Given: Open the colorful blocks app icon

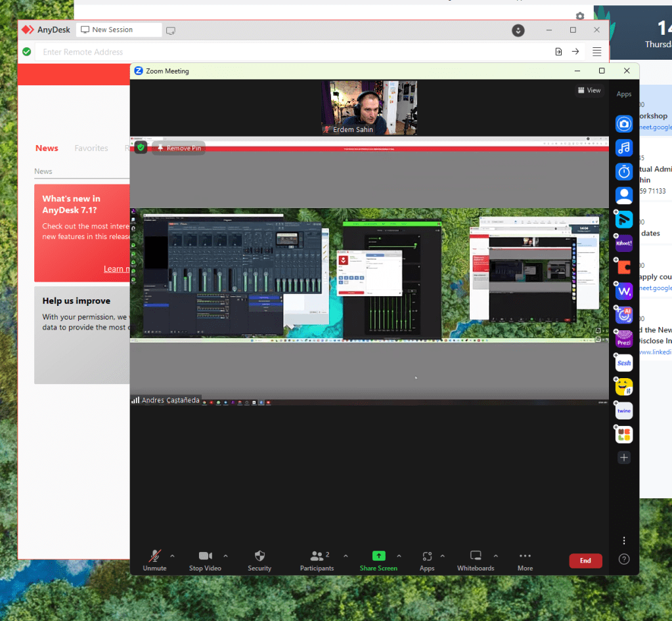Looking at the screenshot, I should 624,435.
